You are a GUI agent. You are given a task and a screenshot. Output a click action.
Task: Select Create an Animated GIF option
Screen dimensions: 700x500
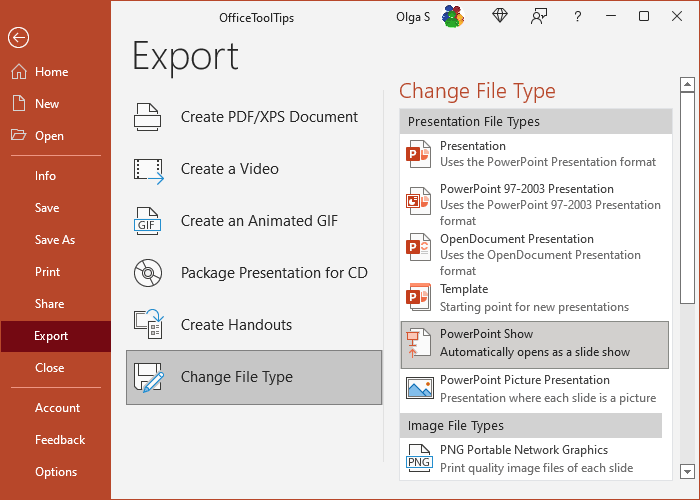pyautogui.click(x=254, y=221)
